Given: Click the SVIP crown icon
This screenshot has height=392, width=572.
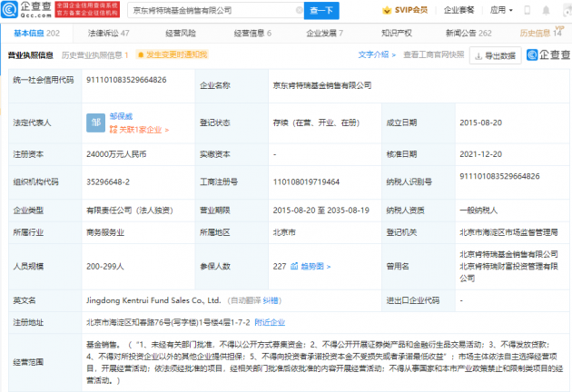Looking at the screenshot, I should [x=387, y=10].
